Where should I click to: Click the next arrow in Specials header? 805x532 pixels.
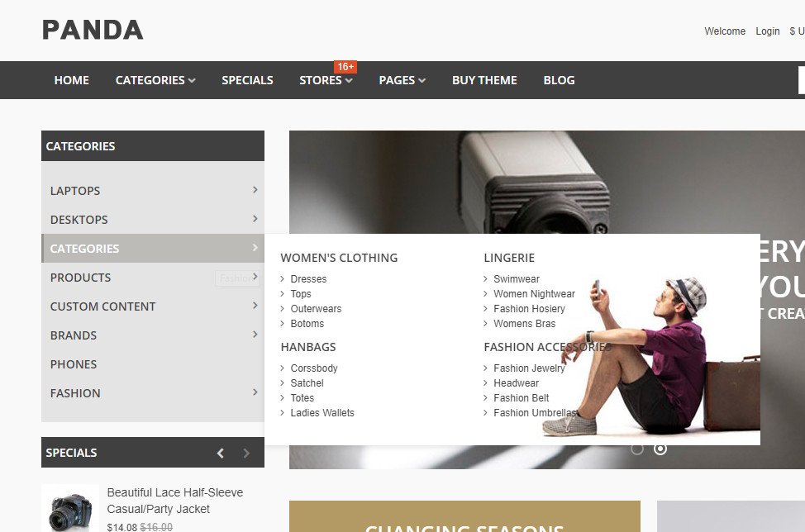[246, 453]
